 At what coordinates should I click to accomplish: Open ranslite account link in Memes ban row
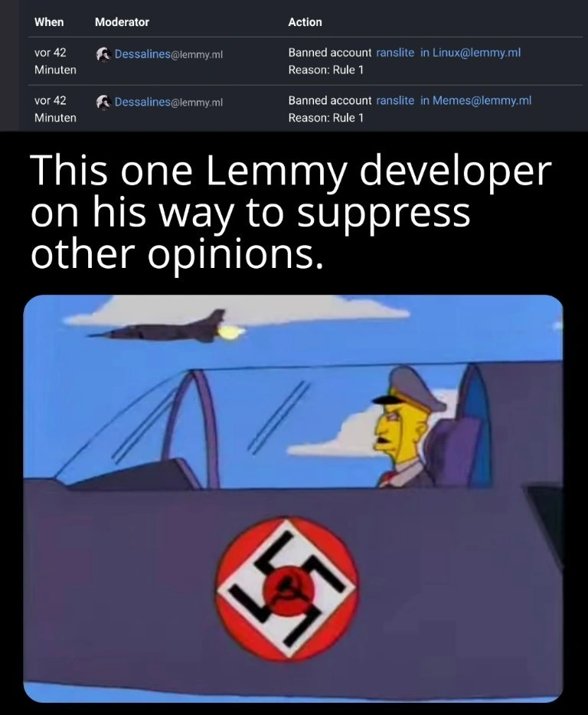point(395,100)
